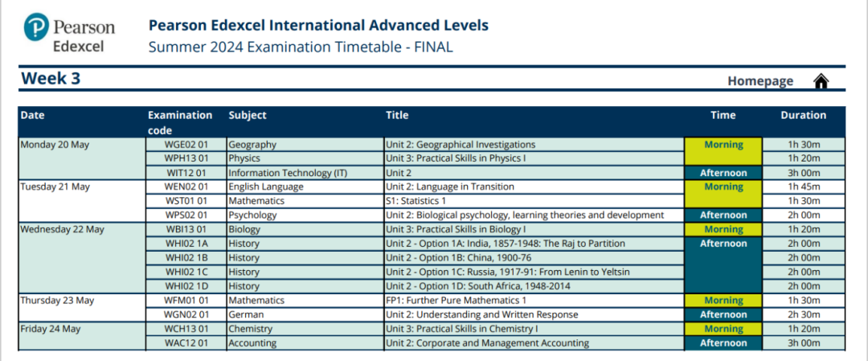Select examination code WIT12 01
Viewport: 868px width, 361px height.
click(186, 173)
